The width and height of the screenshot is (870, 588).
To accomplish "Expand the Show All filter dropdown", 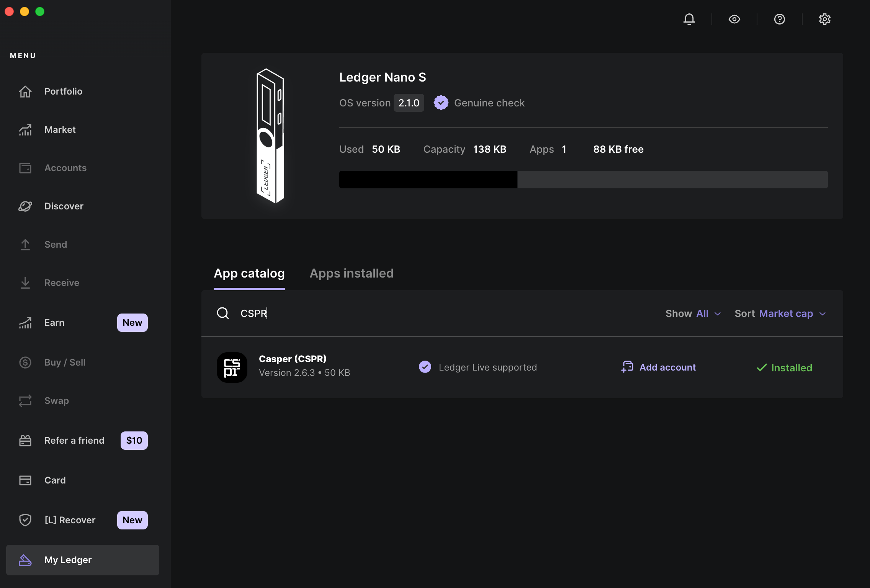I will [x=708, y=313].
